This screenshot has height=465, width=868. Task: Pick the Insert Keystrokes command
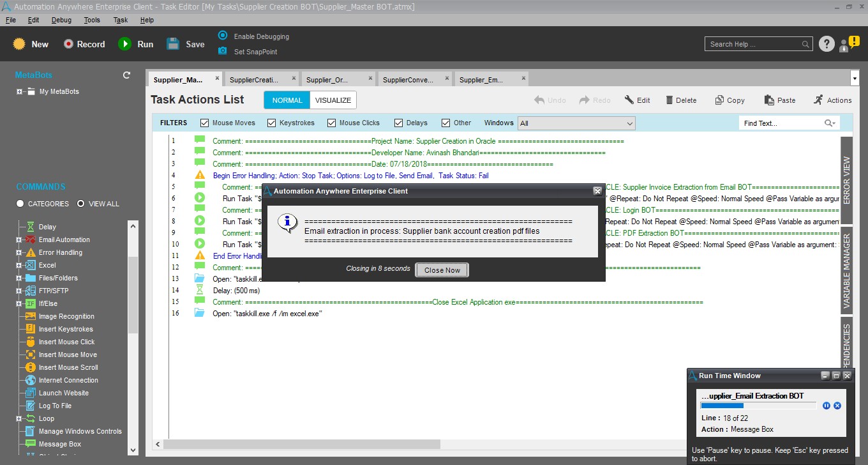click(x=66, y=329)
